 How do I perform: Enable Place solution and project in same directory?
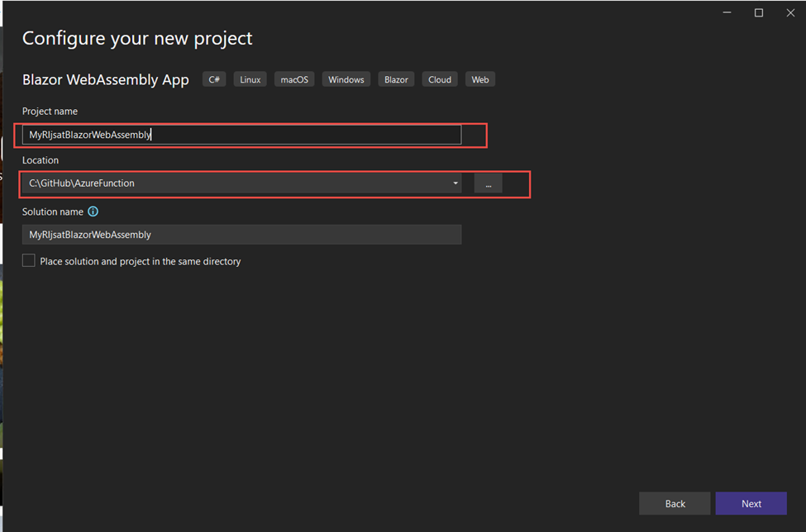click(29, 261)
